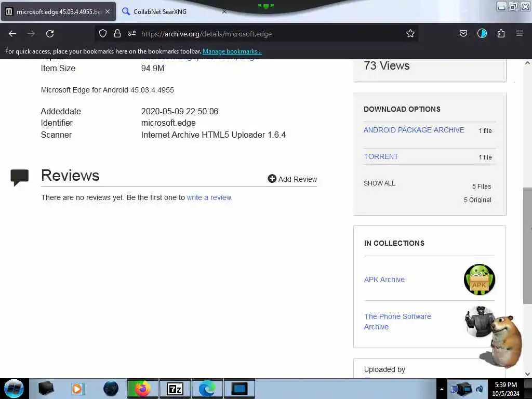Show site security padlock info
This screenshot has height=399, width=532.
click(117, 33)
